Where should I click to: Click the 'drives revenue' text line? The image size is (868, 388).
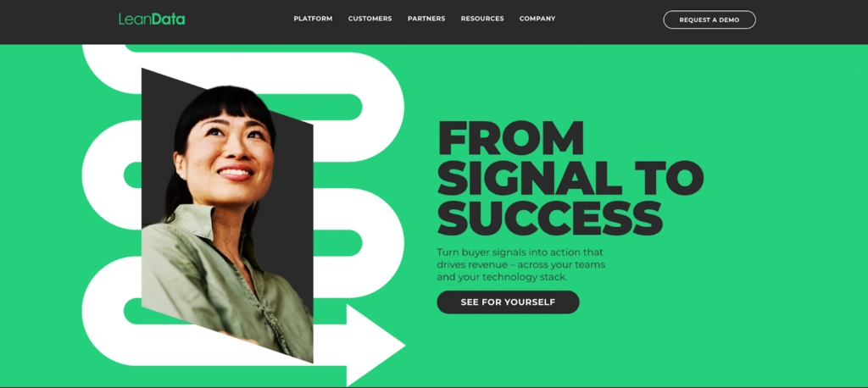521,264
